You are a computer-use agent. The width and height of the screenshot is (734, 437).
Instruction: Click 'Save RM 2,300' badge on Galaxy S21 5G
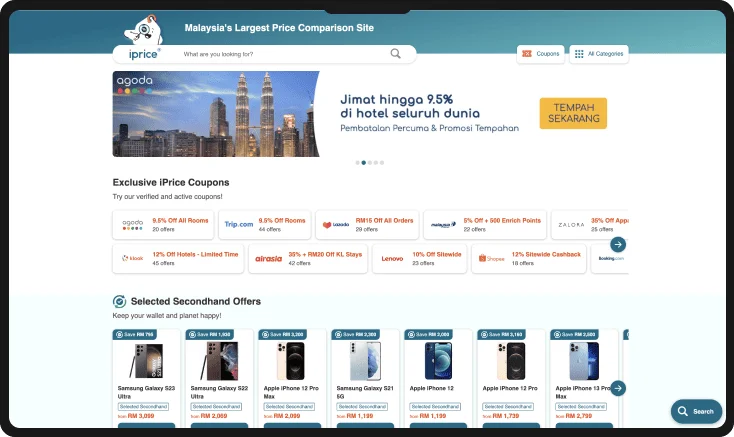[356, 335]
